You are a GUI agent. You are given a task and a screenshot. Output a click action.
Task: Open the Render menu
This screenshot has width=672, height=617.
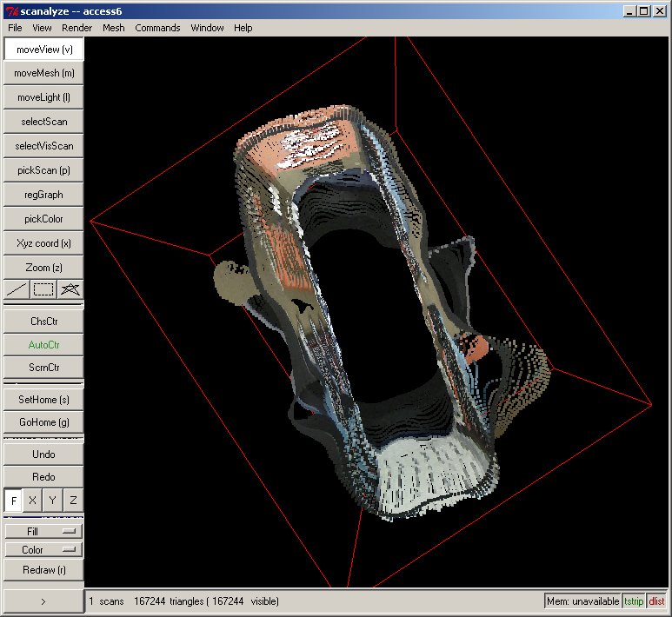77,28
